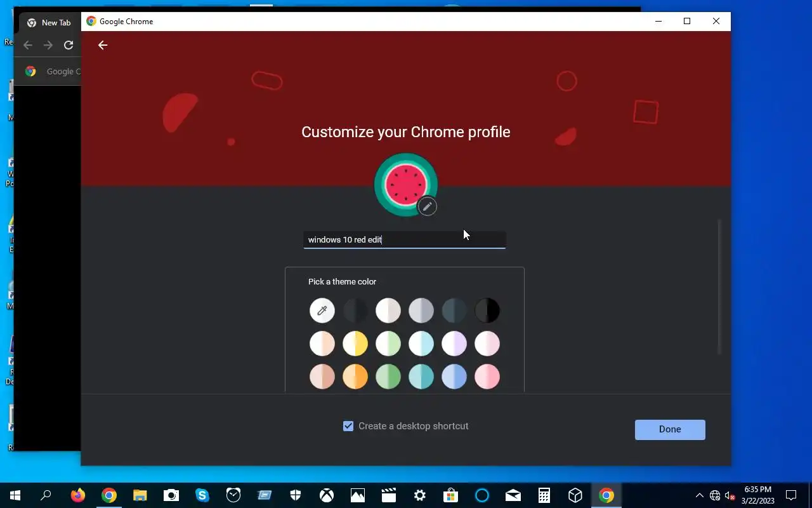812x508 pixels.
Task: Open Windows Security shield on the taskbar
Action: point(296,495)
